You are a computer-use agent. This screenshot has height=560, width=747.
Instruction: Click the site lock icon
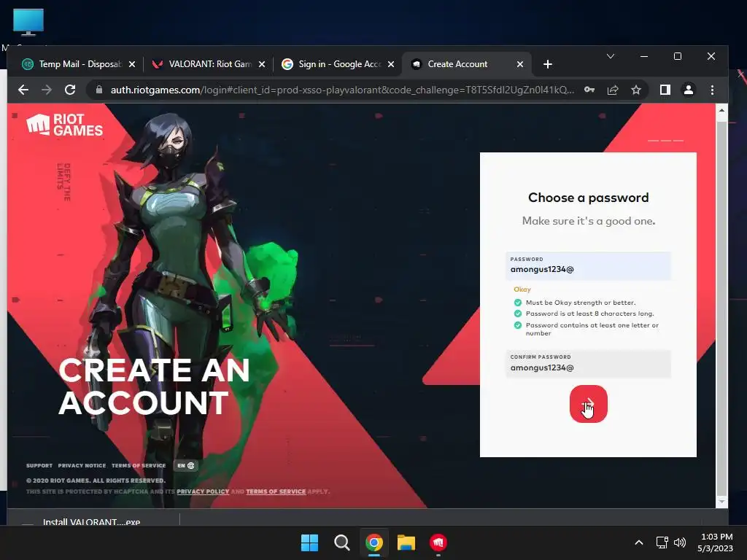point(98,90)
